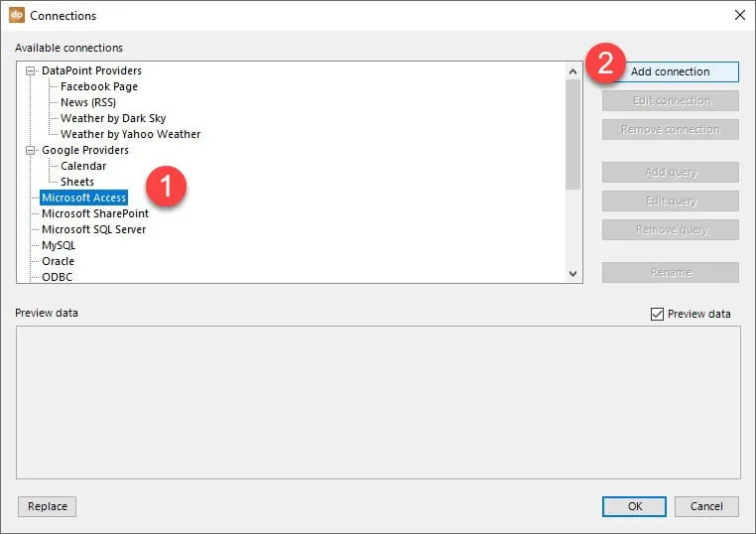Select Weather by Dark Sky
Image resolution: width=756 pixels, height=534 pixels.
coord(113,119)
